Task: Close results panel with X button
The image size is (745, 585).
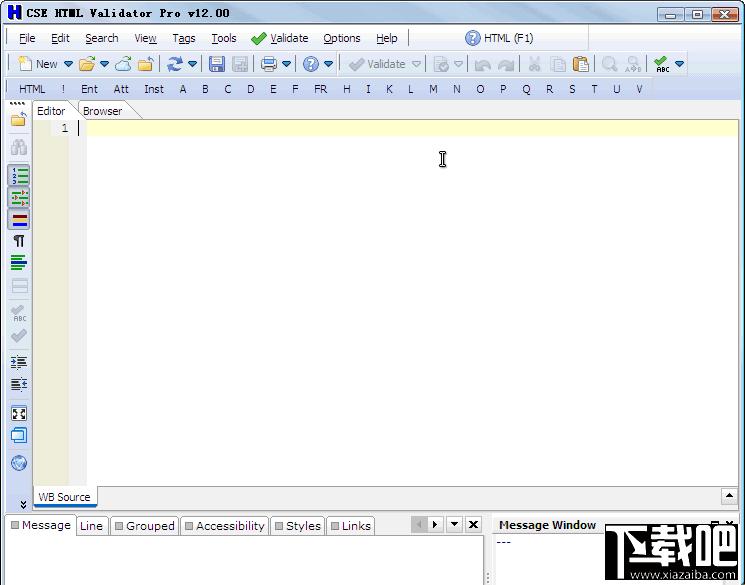Action: 473,525
